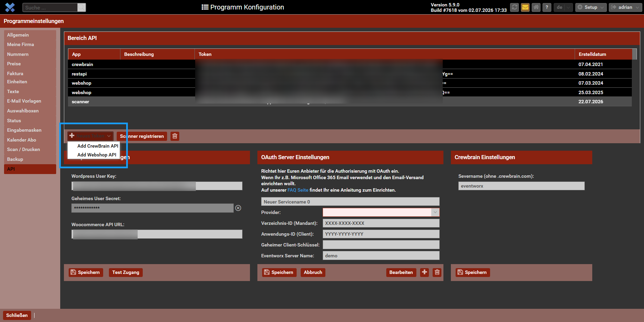Sort by the Token column header

click(x=385, y=54)
